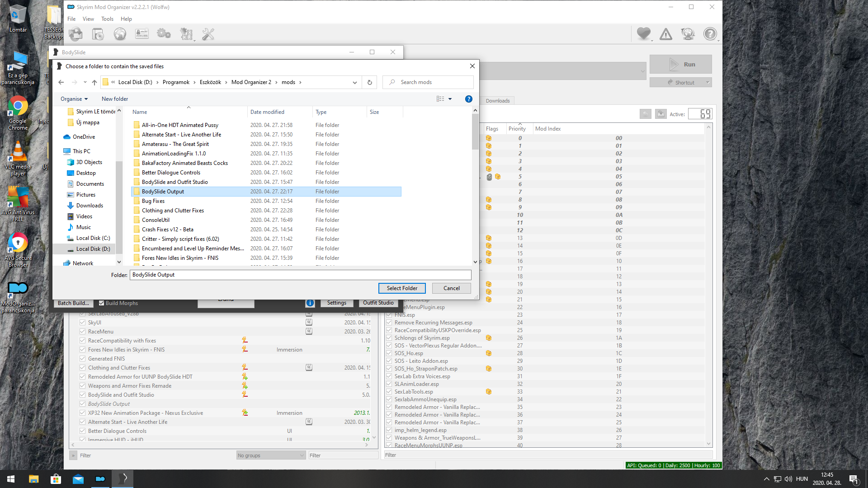Image resolution: width=868 pixels, height=488 pixels.
Task: Toggle the SkyUI mod checkbox
Action: [82, 323]
